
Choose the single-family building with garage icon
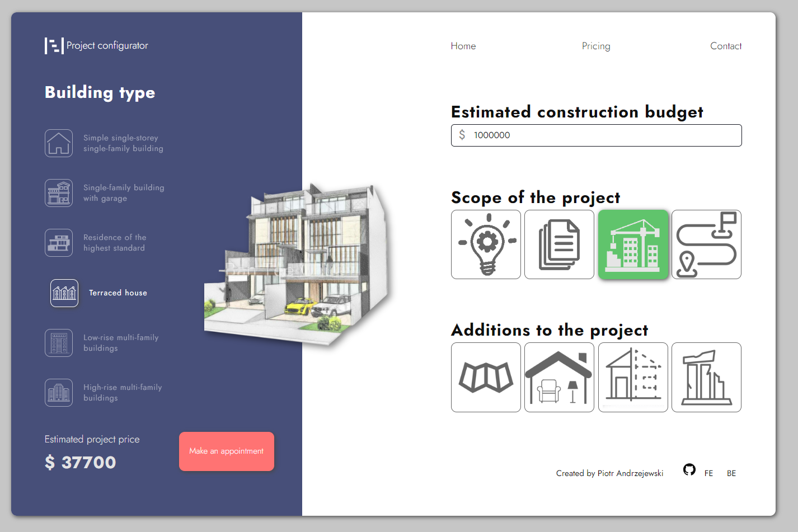pos(59,193)
